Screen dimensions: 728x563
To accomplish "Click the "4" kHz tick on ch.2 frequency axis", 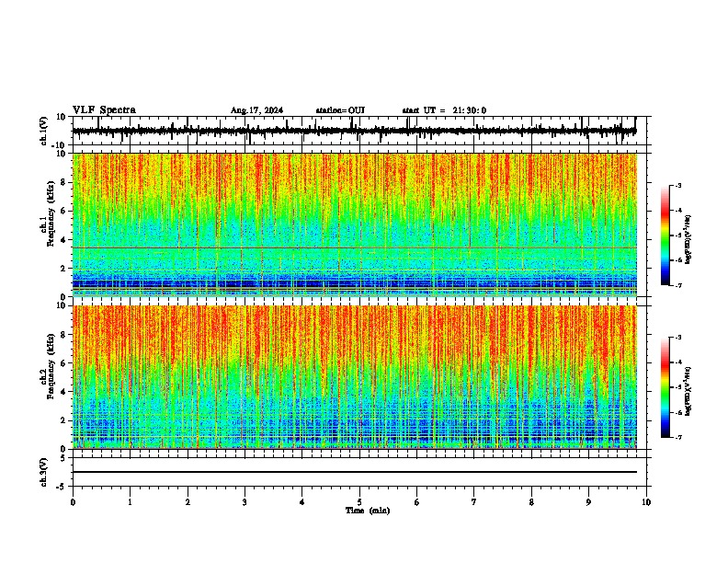I will point(65,392).
